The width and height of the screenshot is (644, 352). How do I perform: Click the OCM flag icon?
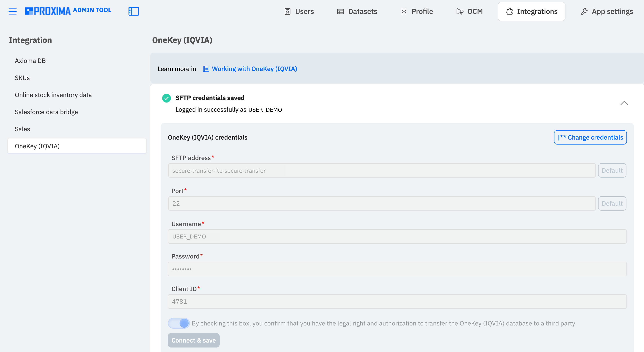click(x=459, y=11)
